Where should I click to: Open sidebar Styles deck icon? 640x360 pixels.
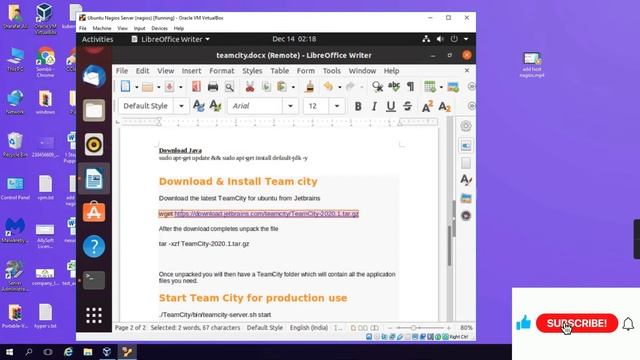(466, 180)
